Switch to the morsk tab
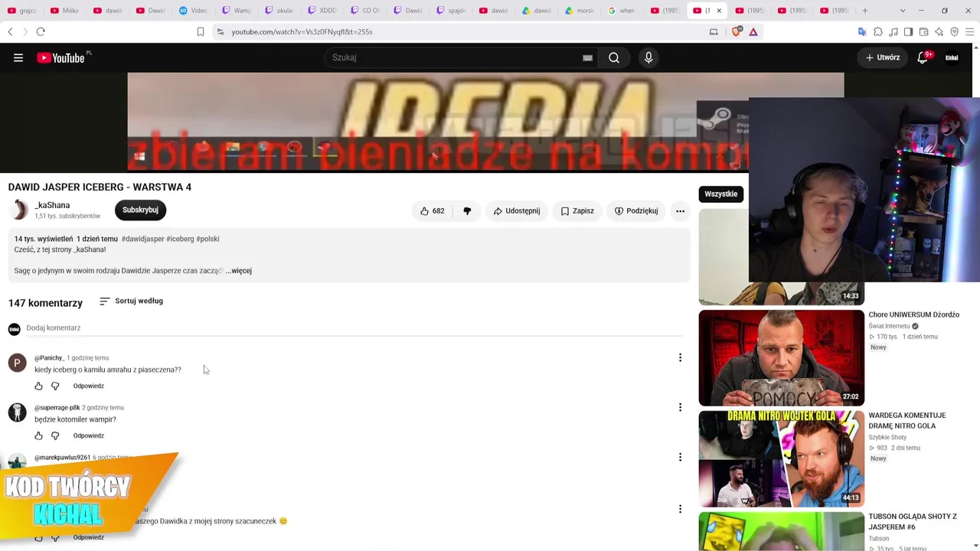The image size is (980, 551). point(580,11)
